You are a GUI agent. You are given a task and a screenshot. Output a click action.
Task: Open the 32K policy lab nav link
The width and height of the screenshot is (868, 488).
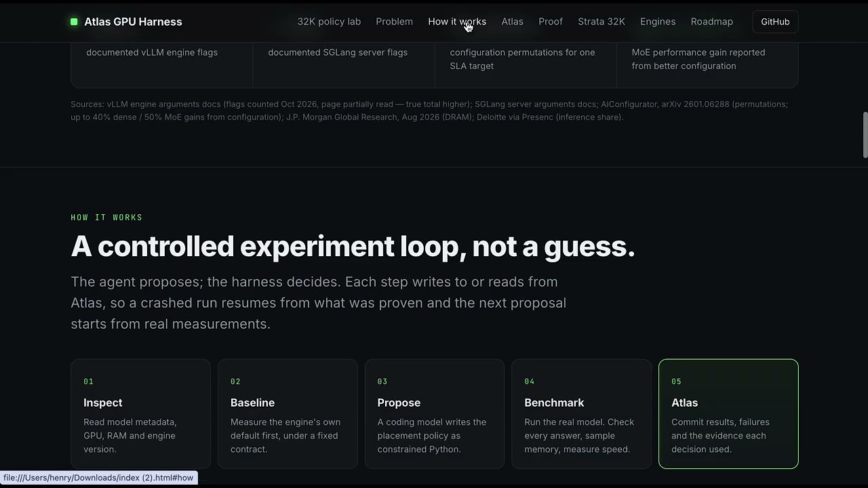click(329, 22)
